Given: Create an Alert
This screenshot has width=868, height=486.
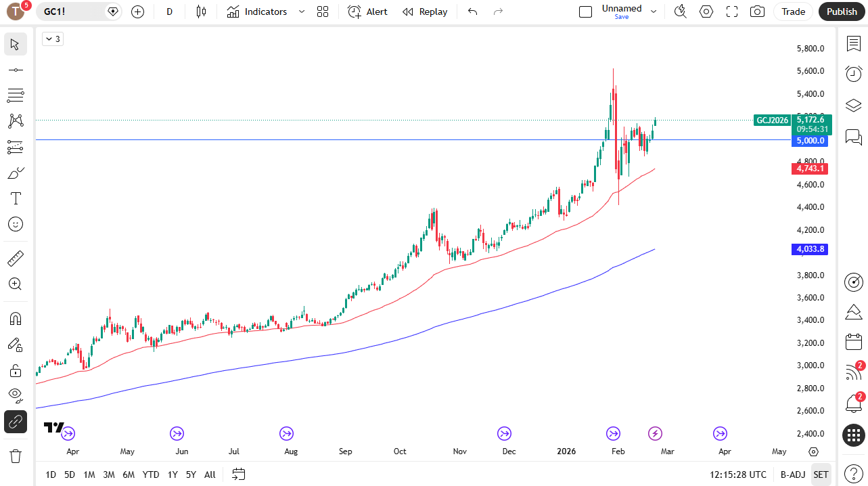Looking at the screenshot, I should 368,12.
